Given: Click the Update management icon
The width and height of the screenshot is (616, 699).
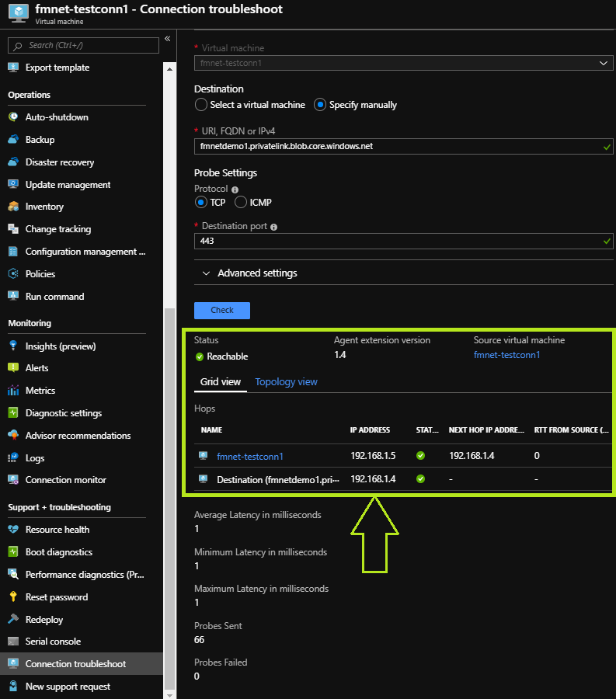Looking at the screenshot, I should tap(13, 184).
